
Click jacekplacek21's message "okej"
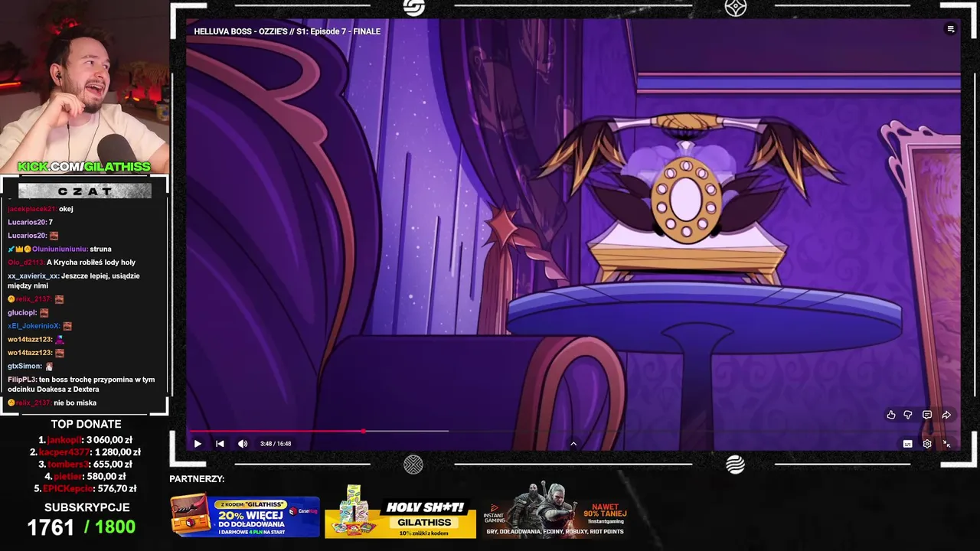click(66, 209)
